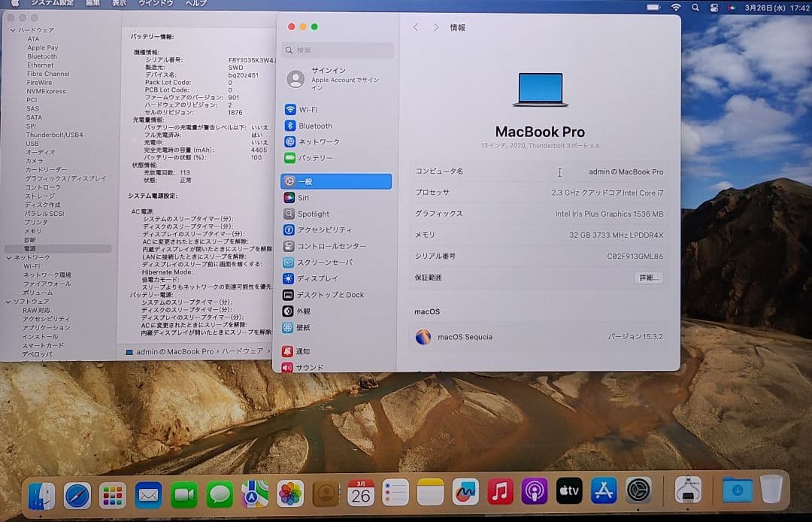Click 詳細 button next to 保証範囲
Image resolution: width=812 pixels, height=522 pixels.
coord(648,278)
